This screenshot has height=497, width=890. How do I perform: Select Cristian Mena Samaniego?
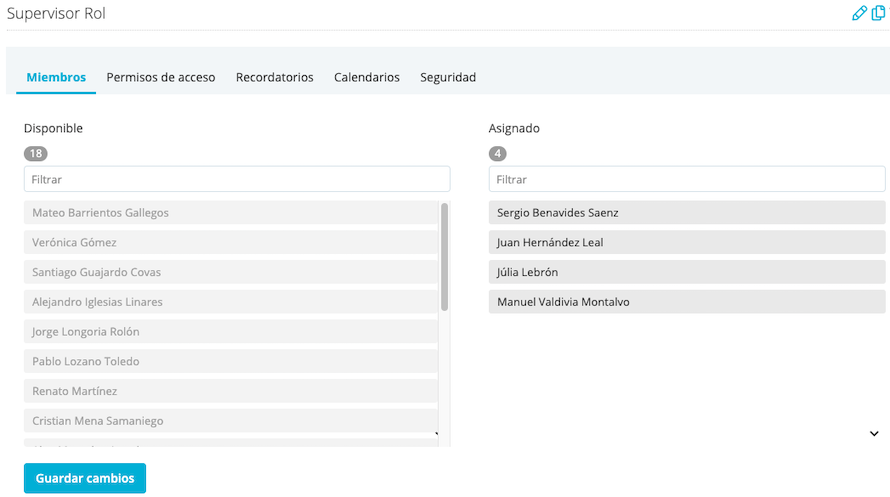click(x=230, y=420)
